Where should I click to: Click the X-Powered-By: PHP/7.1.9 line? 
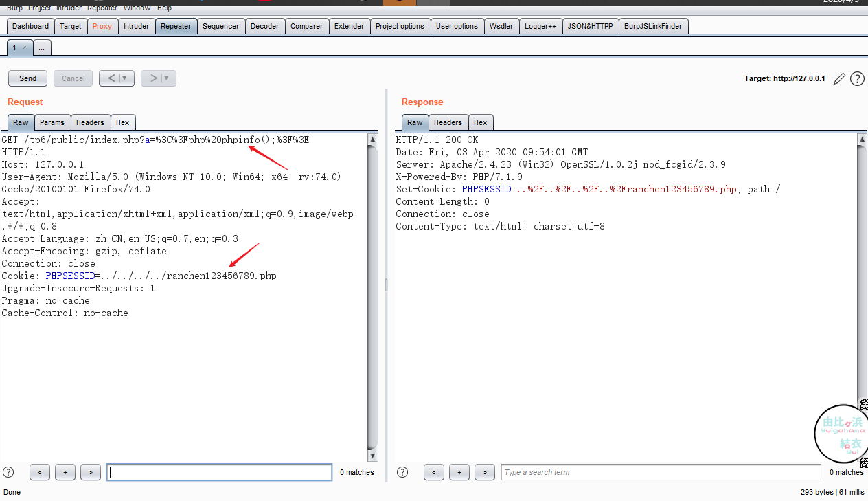pos(459,177)
